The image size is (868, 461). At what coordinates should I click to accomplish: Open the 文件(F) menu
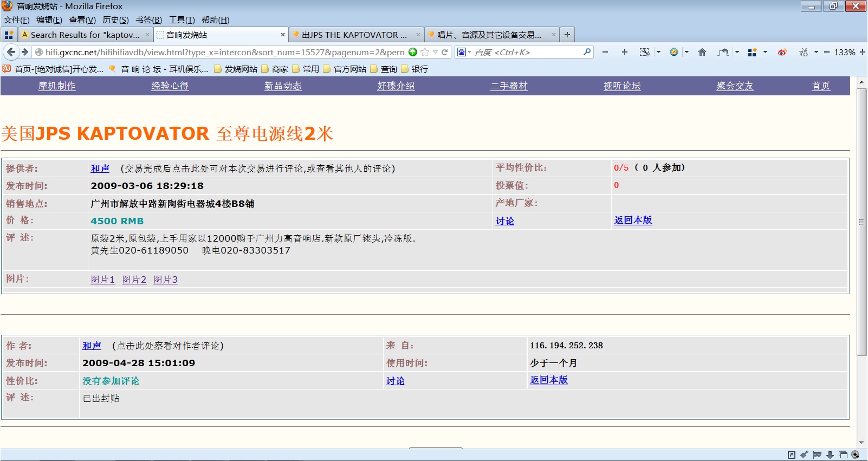tap(17, 20)
